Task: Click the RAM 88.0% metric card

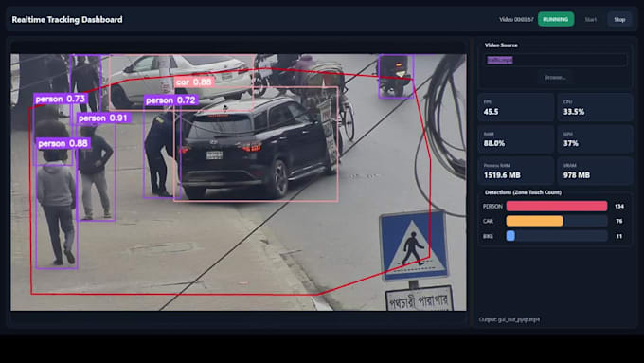Action: coord(516,139)
